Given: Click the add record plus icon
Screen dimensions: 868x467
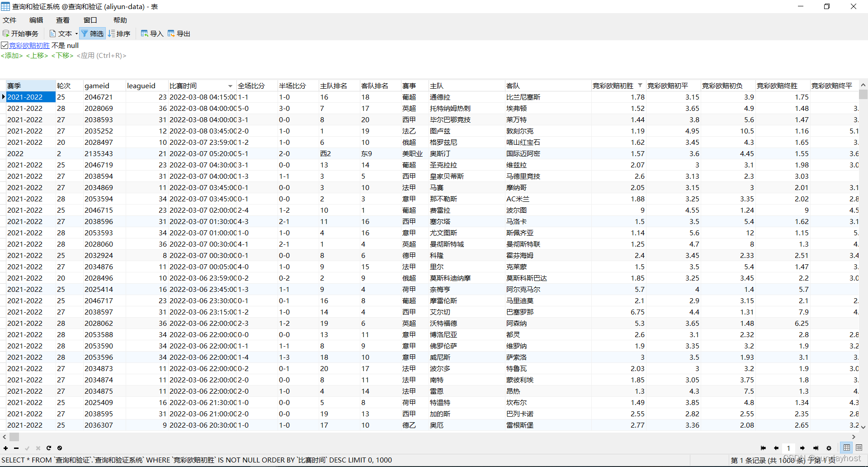Looking at the screenshot, I should coord(5,448).
